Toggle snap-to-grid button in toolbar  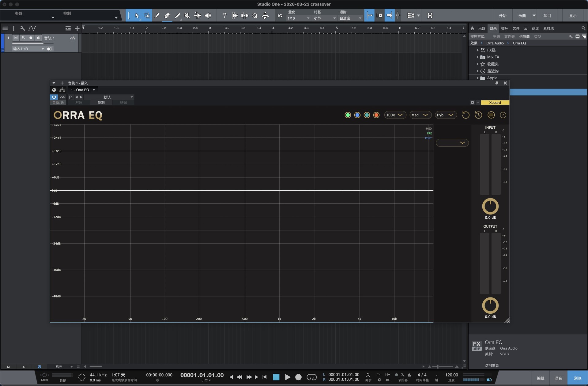tap(369, 16)
